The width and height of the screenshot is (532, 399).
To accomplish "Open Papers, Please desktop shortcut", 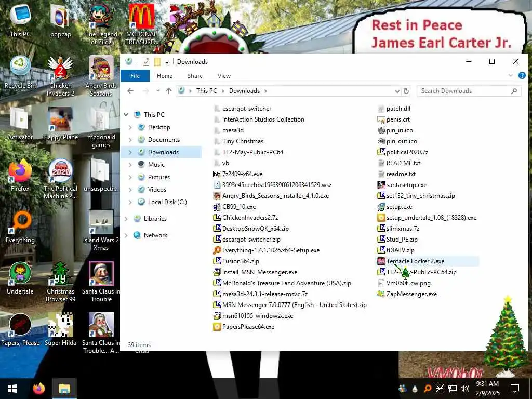I will pos(20,330).
